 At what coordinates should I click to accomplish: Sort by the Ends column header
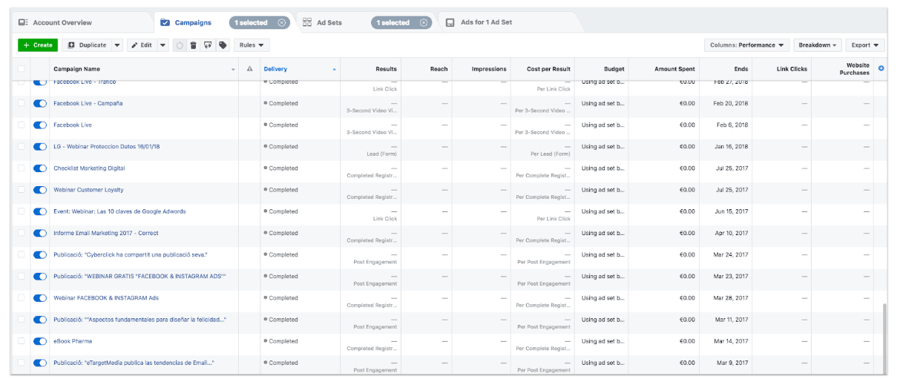(x=741, y=69)
